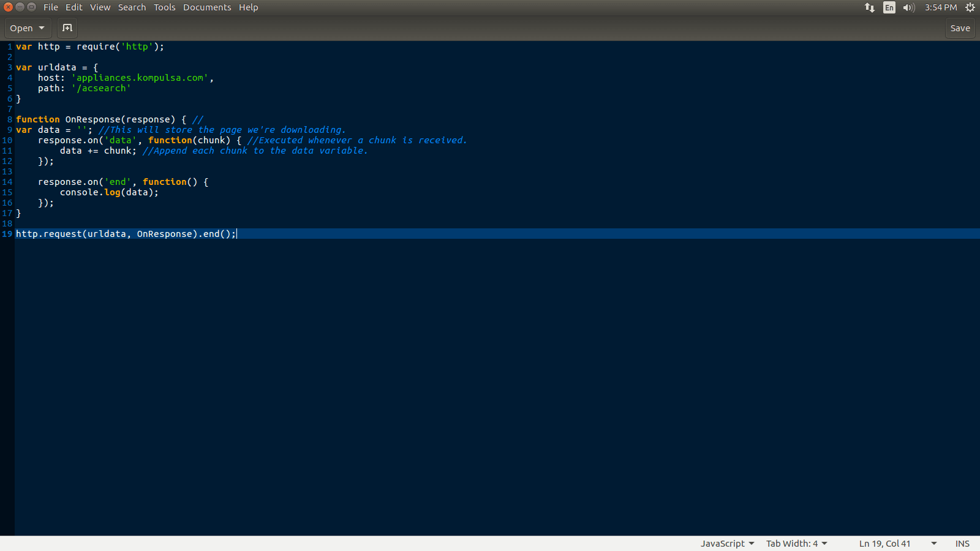
Task: Open the network connections indicator
Action: coord(869,7)
